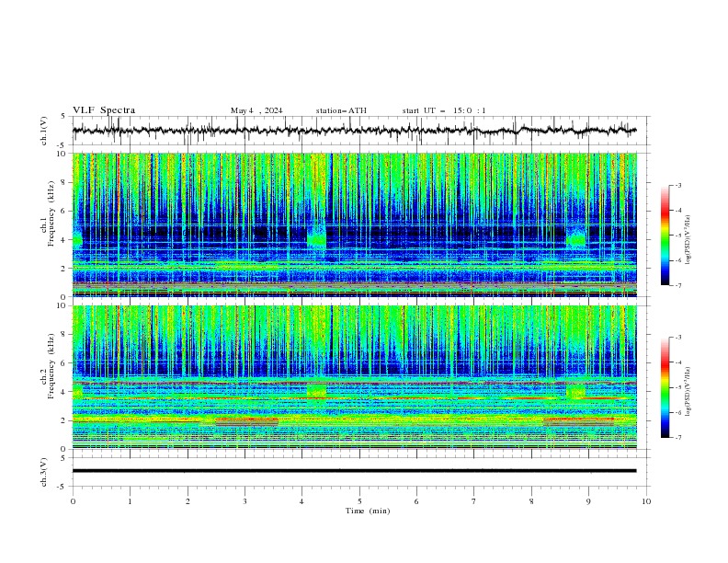Click the ch.1 spectrogram panel

click(355, 224)
